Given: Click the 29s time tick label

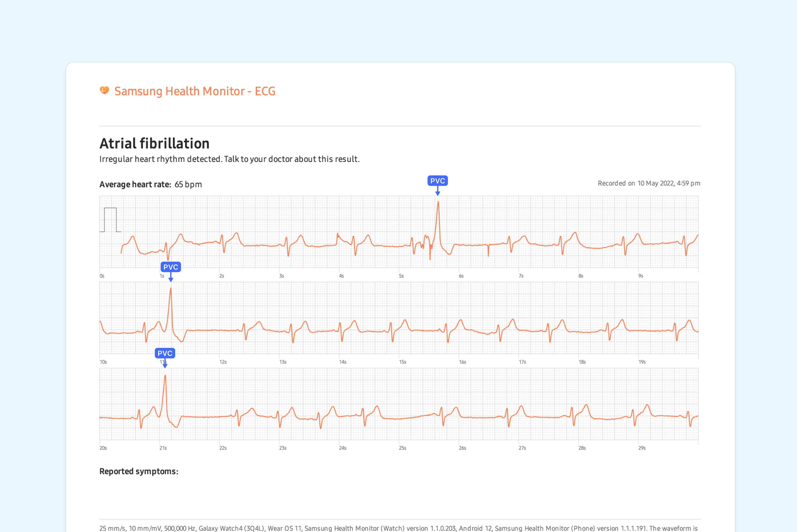Looking at the screenshot, I should (642, 448).
